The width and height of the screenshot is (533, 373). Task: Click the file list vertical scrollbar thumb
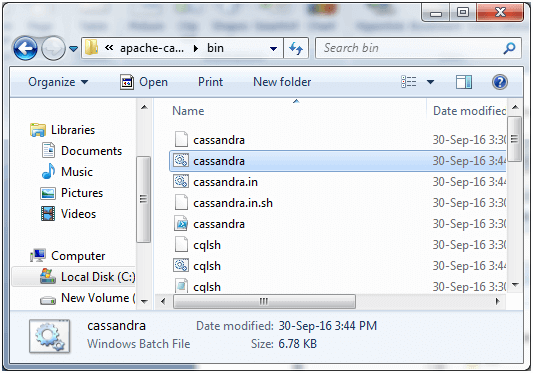tap(515, 139)
